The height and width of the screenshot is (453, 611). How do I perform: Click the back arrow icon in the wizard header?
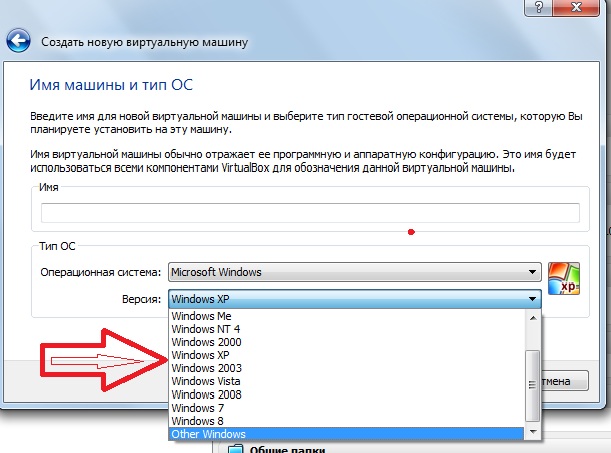(x=19, y=43)
